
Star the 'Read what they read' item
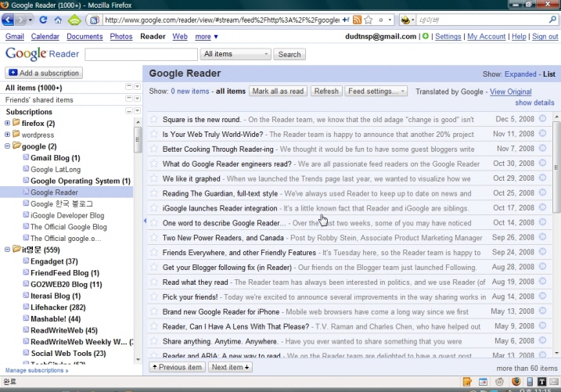pyautogui.click(x=154, y=282)
